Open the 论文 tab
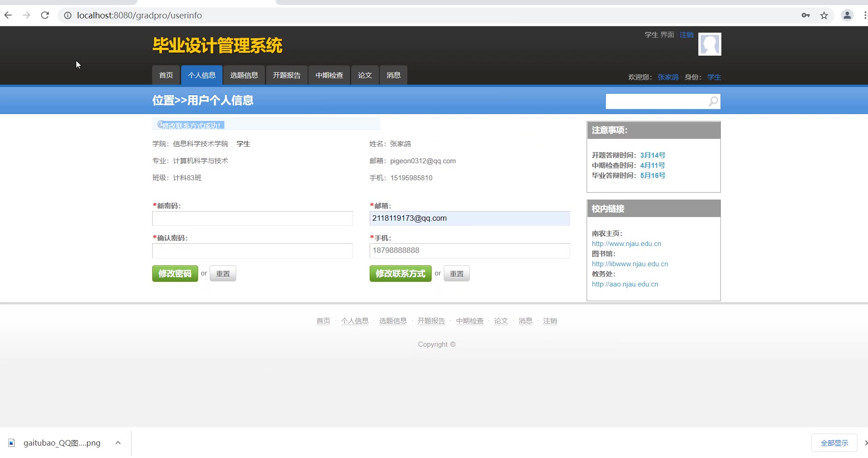This screenshot has width=868, height=458. [365, 75]
